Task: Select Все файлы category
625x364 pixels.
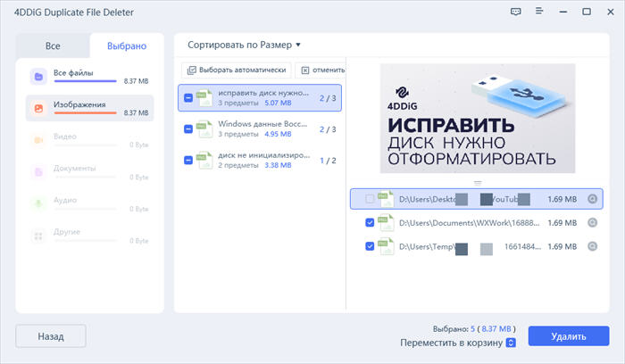Action: 89,77
